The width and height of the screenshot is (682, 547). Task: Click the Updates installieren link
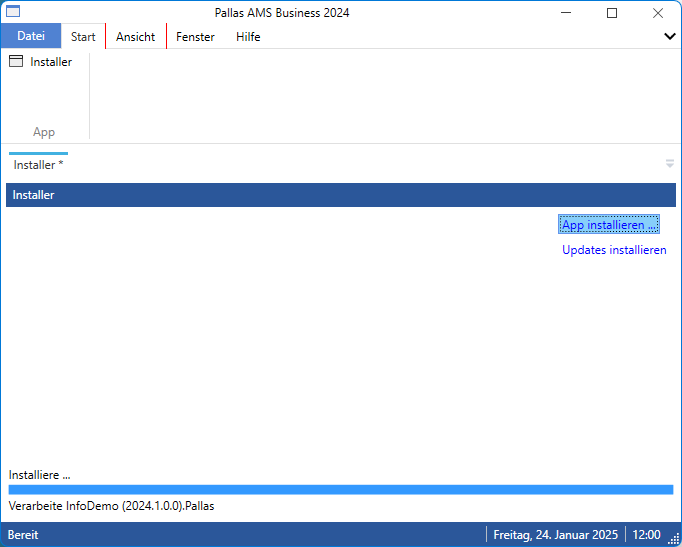click(x=614, y=250)
